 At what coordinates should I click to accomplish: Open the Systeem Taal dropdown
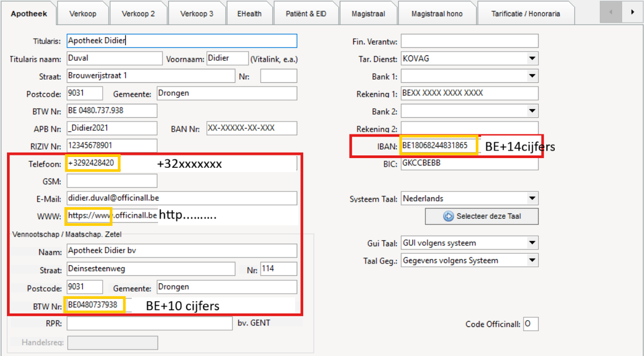[x=532, y=198]
